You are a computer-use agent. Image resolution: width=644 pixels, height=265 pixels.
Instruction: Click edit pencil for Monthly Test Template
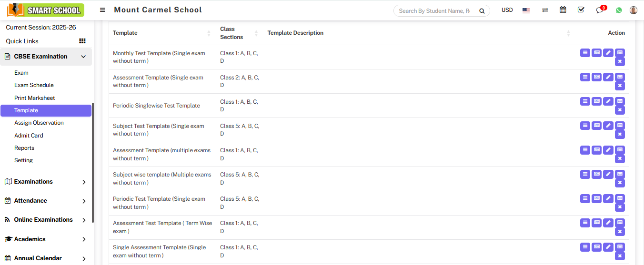pyautogui.click(x=608, y=53)
